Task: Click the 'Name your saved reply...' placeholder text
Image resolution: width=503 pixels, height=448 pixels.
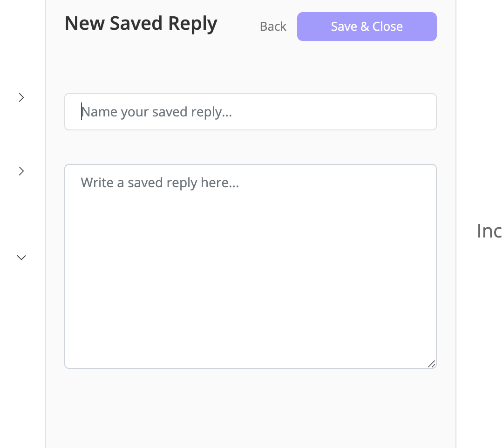Action: click(x=156, y=112)
